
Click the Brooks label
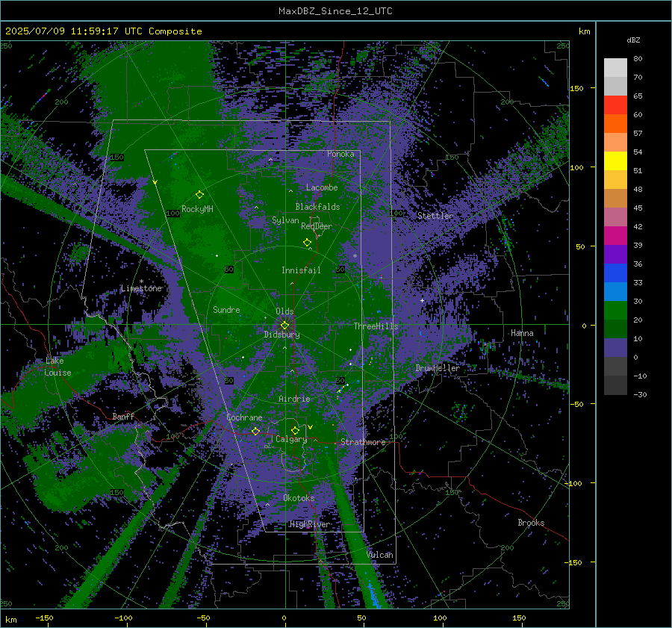point(531,523)
